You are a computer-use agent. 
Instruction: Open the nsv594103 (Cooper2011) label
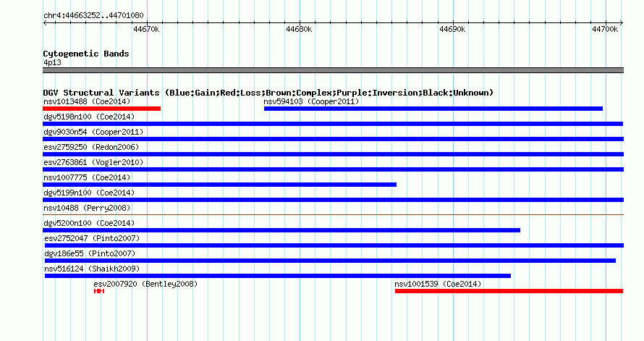point(311,101)
